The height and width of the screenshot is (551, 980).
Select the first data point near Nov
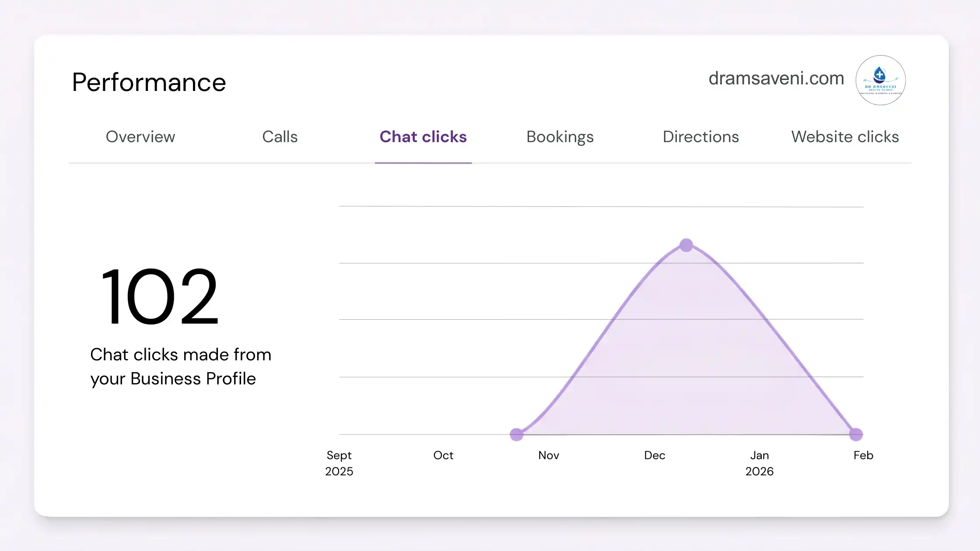(x=517, y=434)
